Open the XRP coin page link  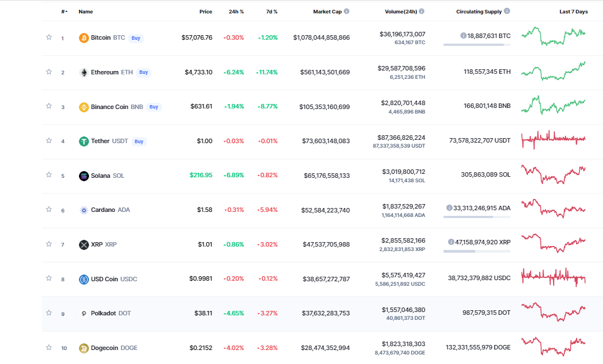click(x=104, y=244)
